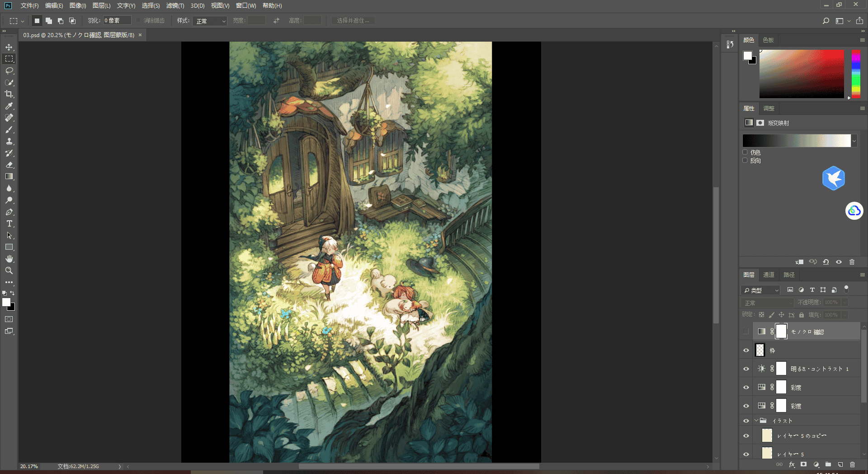Select the Brush tool
Screen dimensions: 868x474
(9, 129)
